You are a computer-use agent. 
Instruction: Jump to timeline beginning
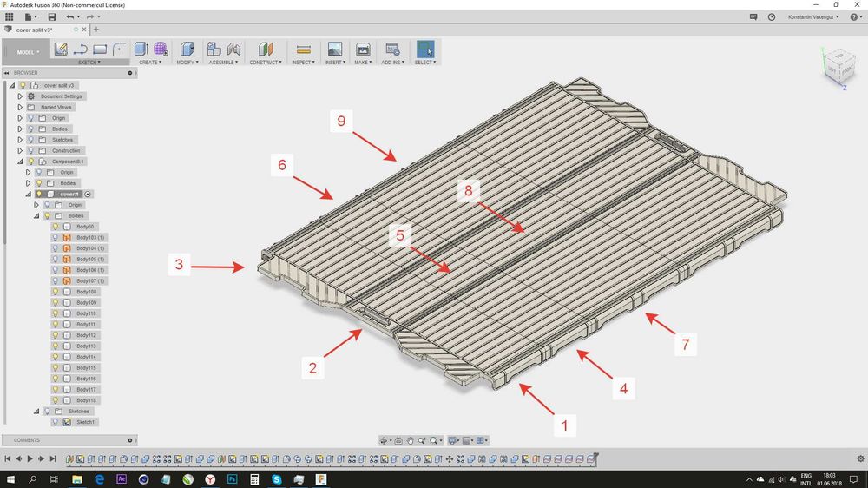point(8,458)
